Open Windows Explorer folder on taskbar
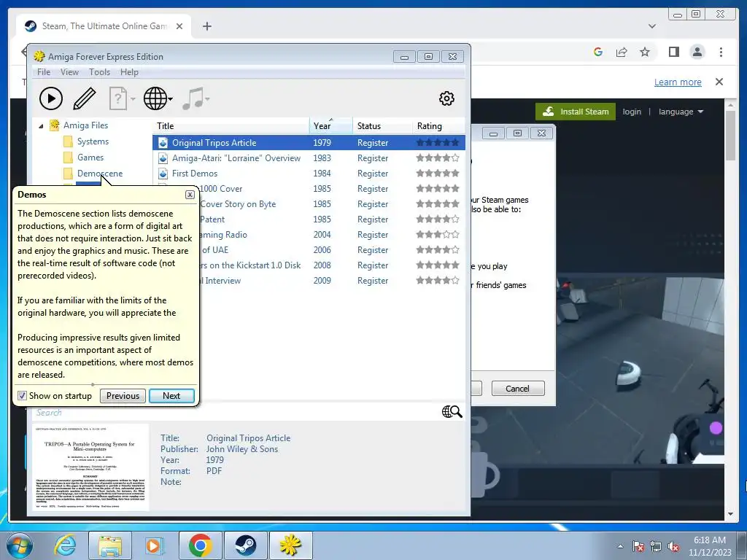Viewport: 747px width, 560px height. (110, 545)
